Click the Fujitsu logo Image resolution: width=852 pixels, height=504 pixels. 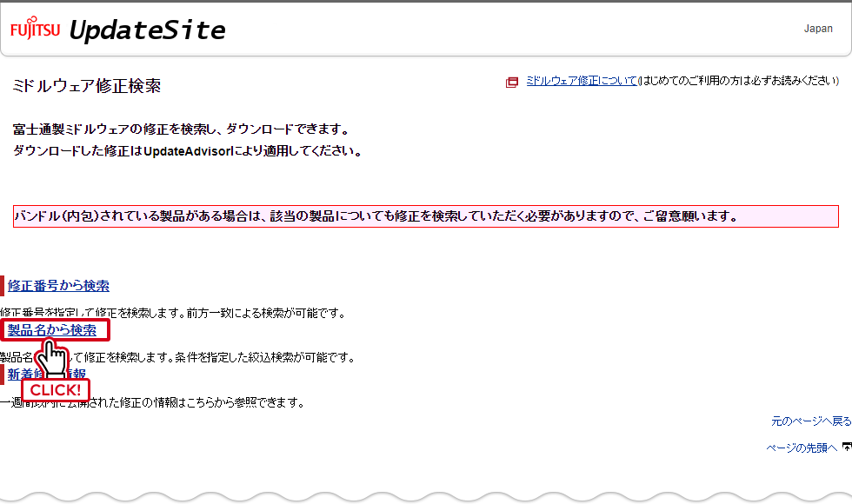[36, 28]
